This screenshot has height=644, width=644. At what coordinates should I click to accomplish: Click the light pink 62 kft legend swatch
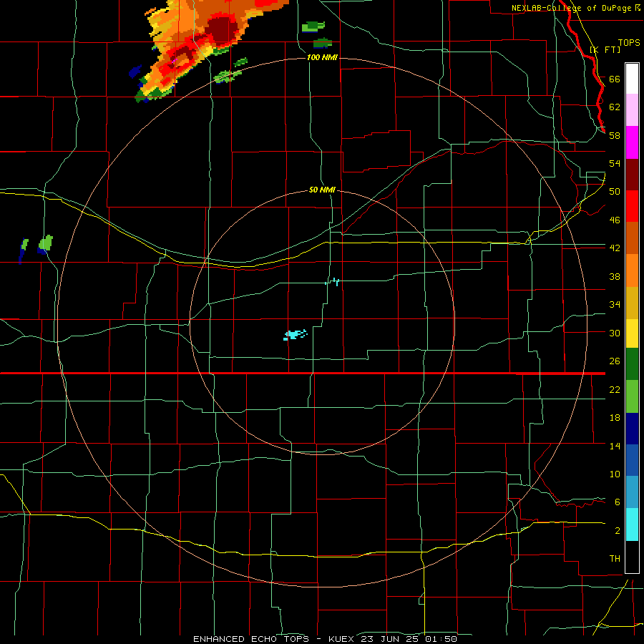tap(632, 110)
